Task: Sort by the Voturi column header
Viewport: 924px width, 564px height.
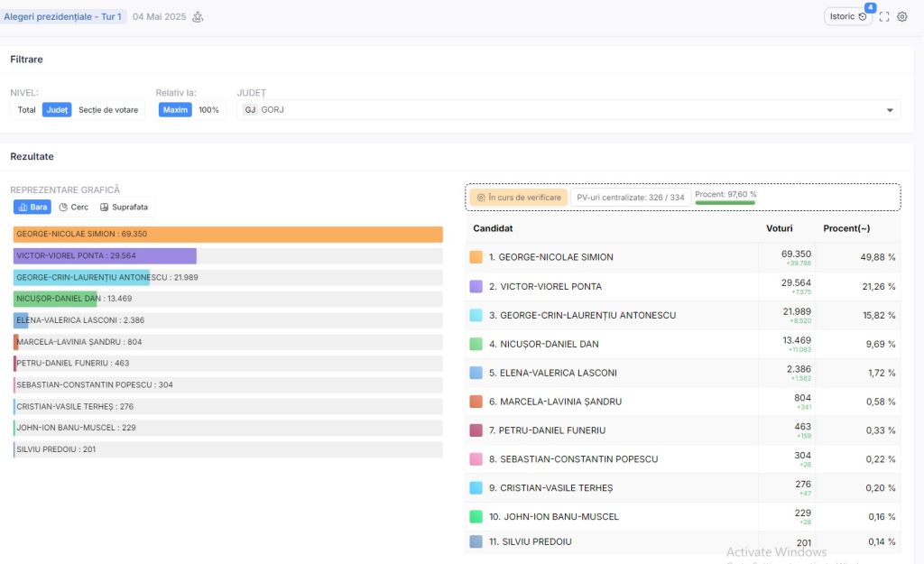Action: (780, 228)
